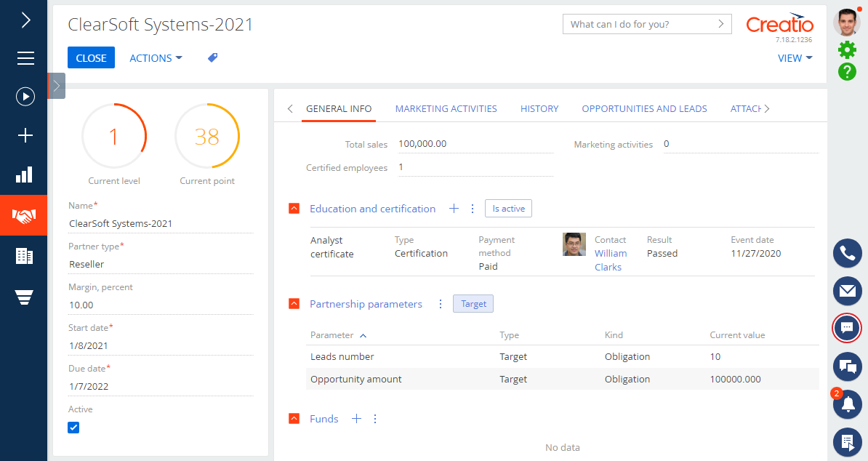This screenshot has height=461, width=868.
Task: Edit the Name field ClearSoft Systems-2021
Action: click(161, 223)
